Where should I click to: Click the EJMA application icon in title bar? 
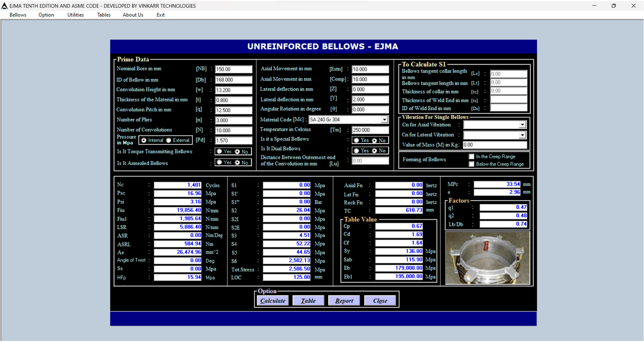pyautogui.click(x=4, y=6)
